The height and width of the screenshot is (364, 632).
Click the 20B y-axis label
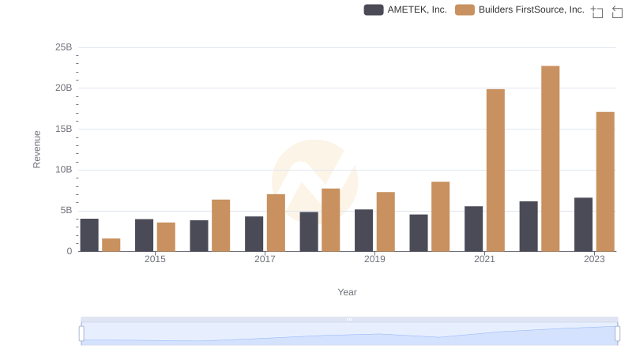click(x=64, y=88)
